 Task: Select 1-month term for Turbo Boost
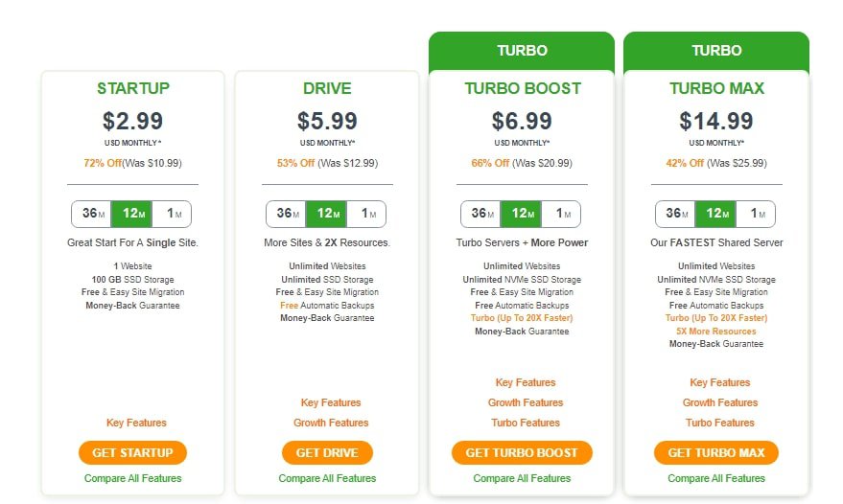tap(561, 214)
